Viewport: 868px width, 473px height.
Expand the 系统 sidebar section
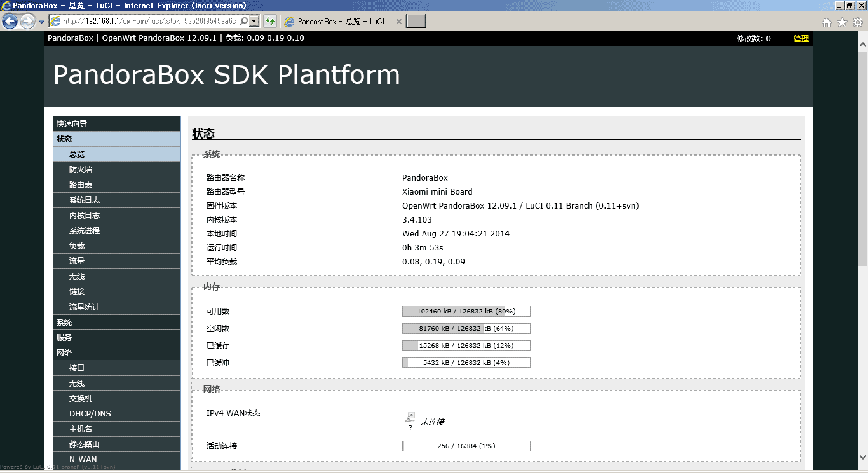pos(117,322)
